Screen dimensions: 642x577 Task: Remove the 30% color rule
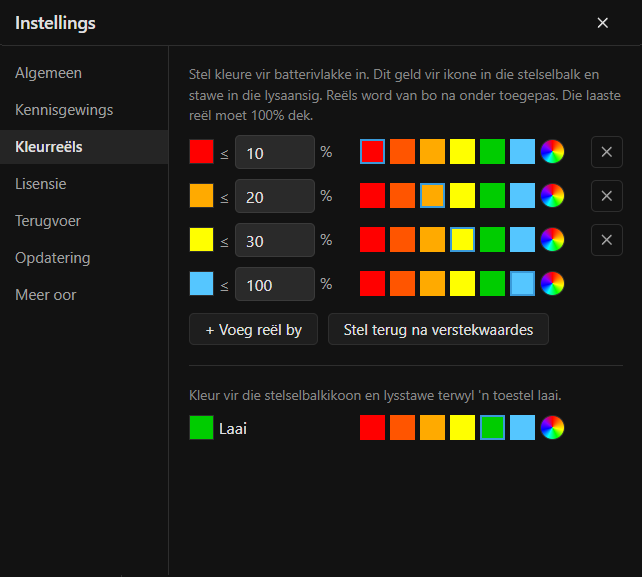pyautogui.click(x=607, y=240)
